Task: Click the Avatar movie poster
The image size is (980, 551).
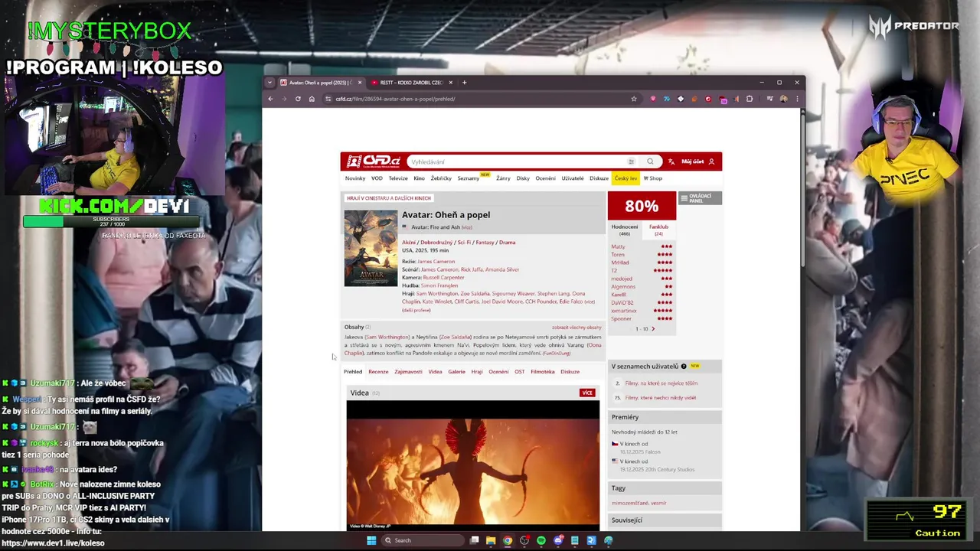Action: 371,249
